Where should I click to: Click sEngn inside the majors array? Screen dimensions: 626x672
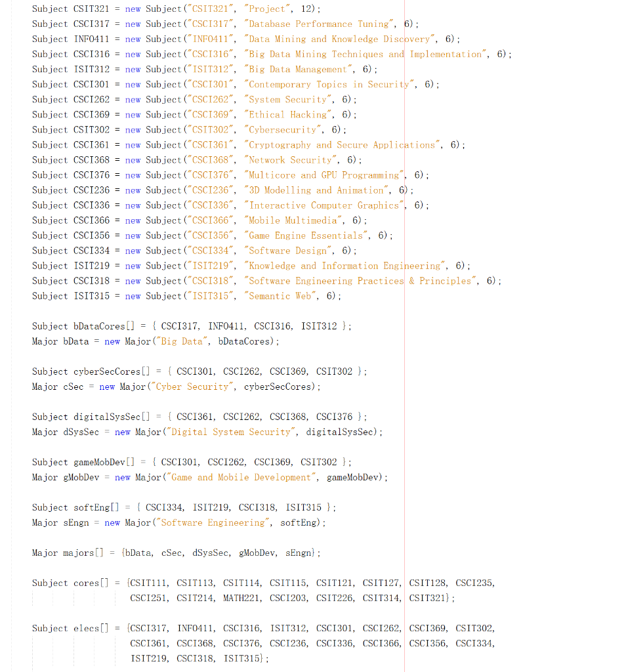coord(299,553)
